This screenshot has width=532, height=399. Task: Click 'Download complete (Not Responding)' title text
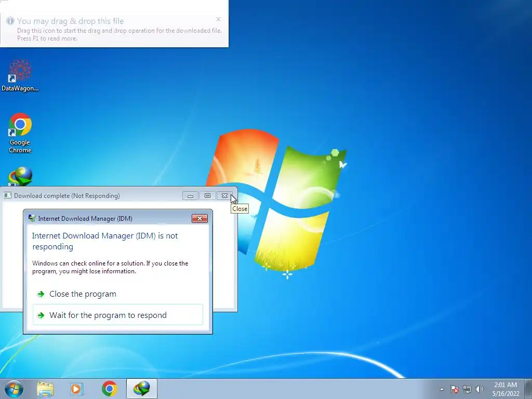67,196
